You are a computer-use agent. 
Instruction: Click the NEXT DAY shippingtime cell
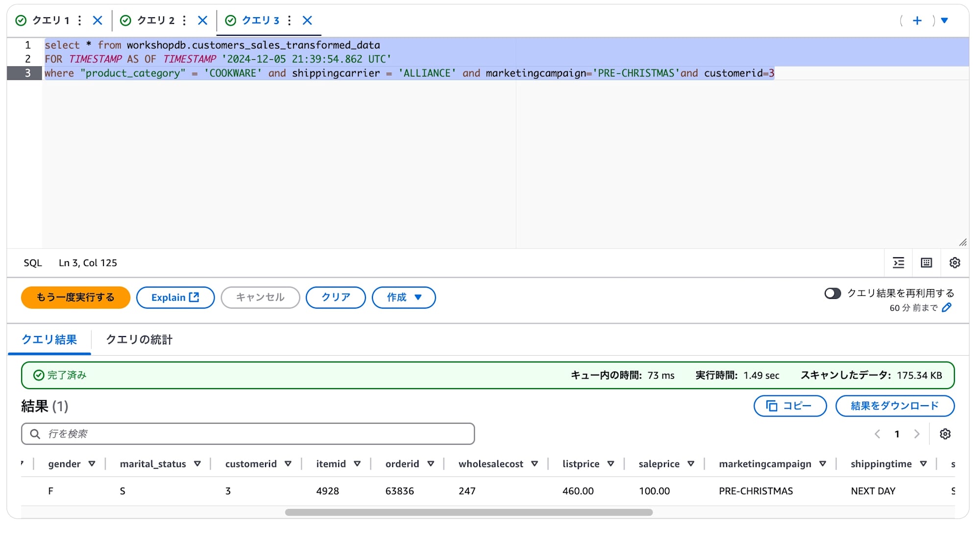click(873, 491)
